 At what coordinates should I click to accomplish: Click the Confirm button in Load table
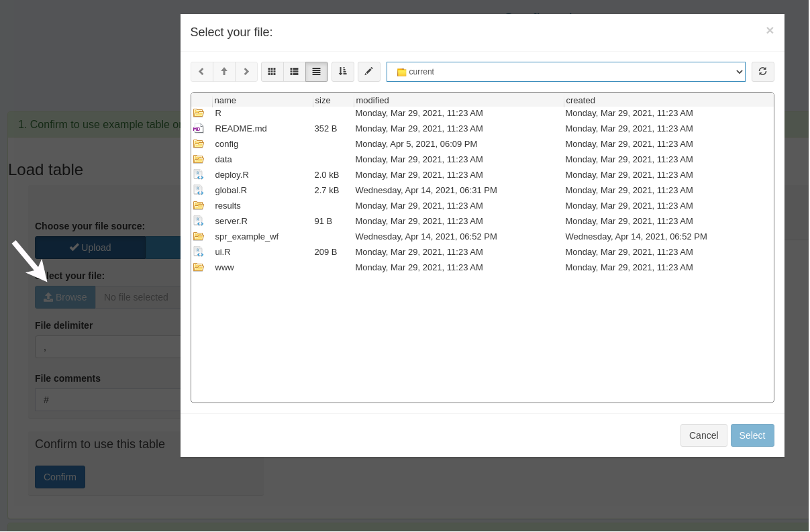click(x=60, y=477)
